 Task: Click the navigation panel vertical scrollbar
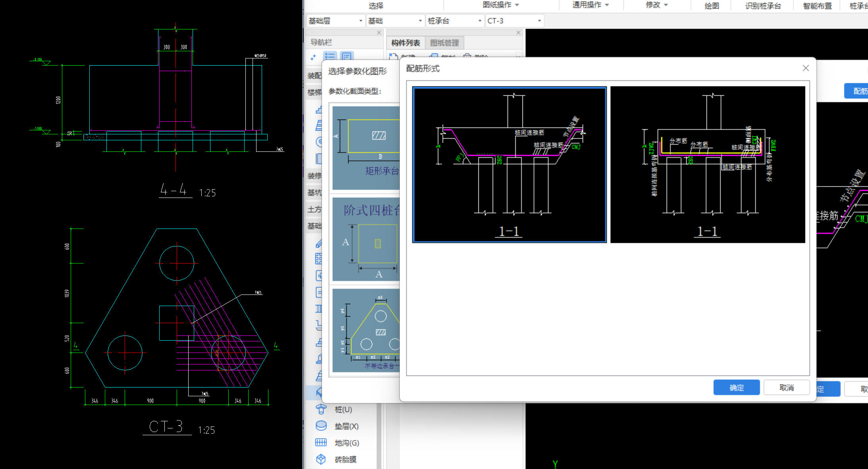(x=379, y=436)
